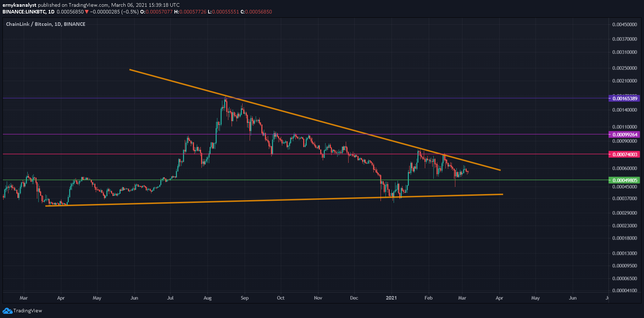Click the ChainLink / Bitcoin chart title
Image resolution: width=644 pixels, height=318 pixels.
[x=45, y=24]
